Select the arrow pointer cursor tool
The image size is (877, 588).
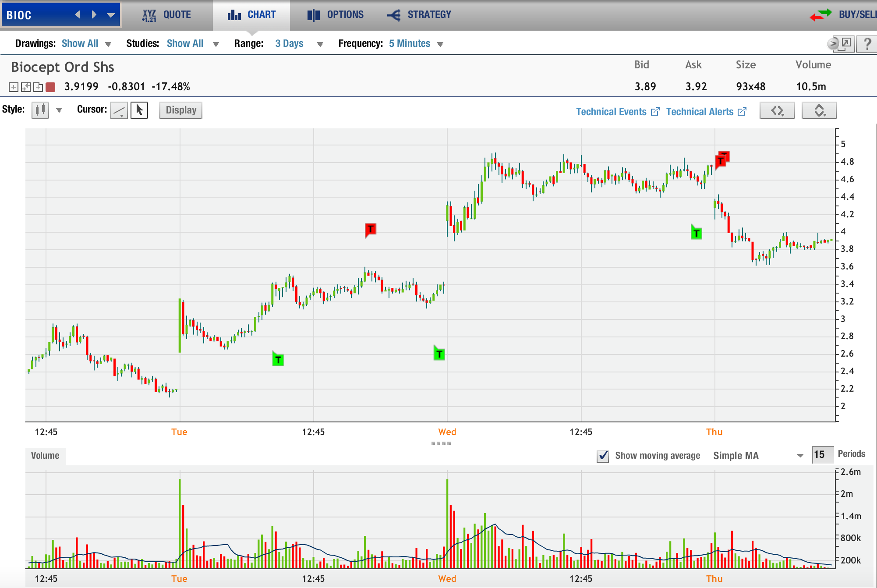(x=139, y=110)
